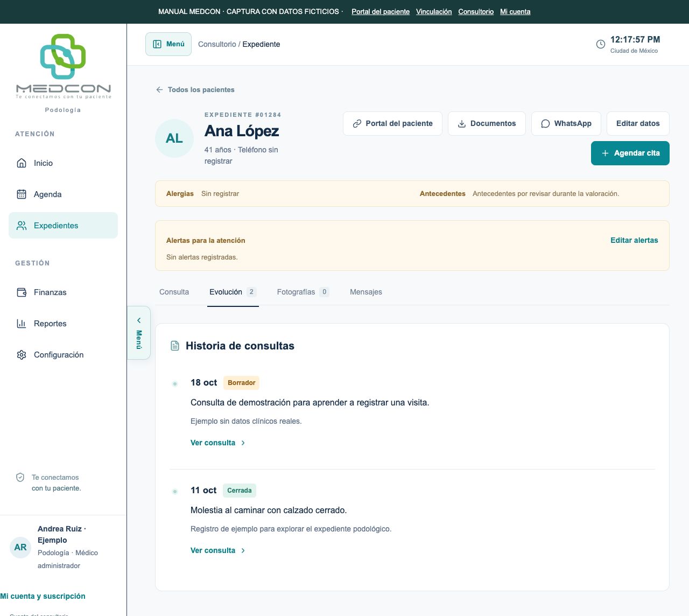Click the Borrador status badge
This screenshot has height=616, width=689.
coord(241,383)
